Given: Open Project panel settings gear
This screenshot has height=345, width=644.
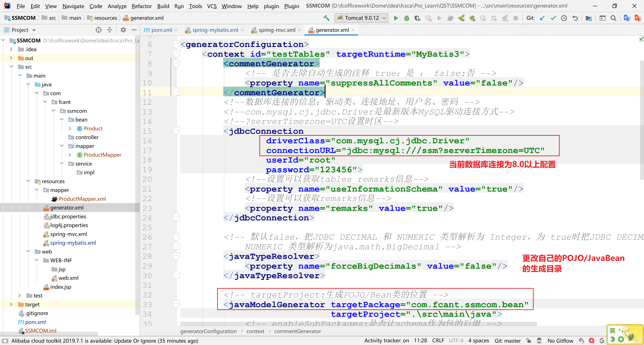Looking at the screenshot, I should 123,30.
